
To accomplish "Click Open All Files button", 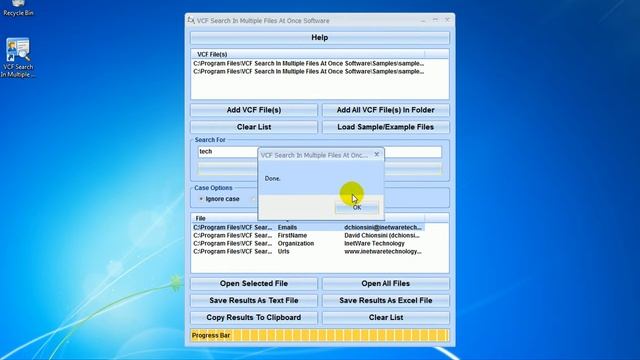I will point(385,283).
